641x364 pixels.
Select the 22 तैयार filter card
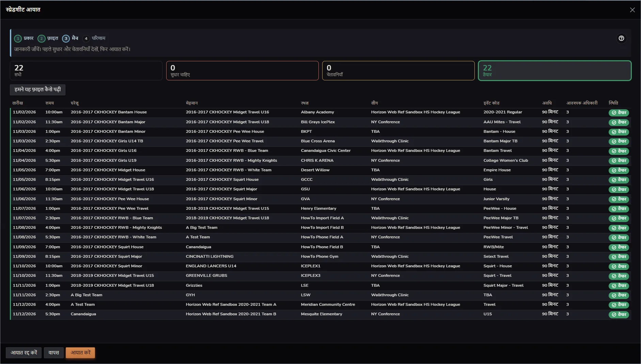coord(554,71)
